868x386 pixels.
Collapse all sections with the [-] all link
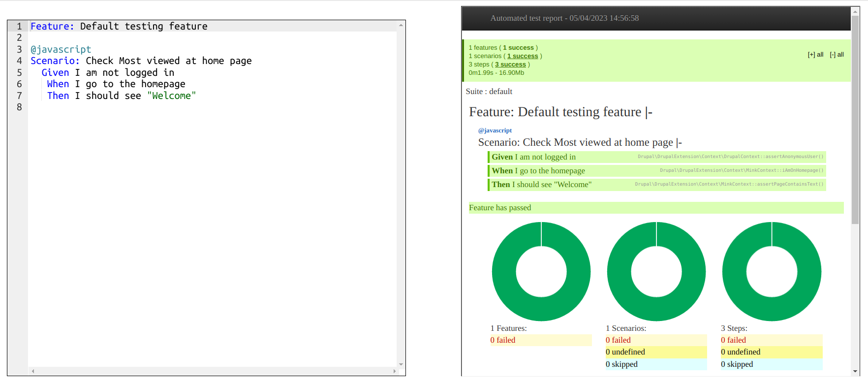tap(837, 55)
